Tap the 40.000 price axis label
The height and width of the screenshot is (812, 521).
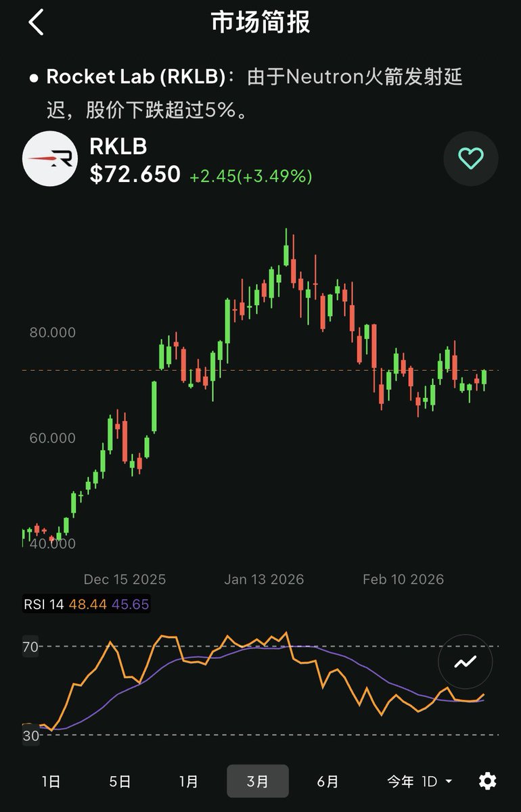53,543
